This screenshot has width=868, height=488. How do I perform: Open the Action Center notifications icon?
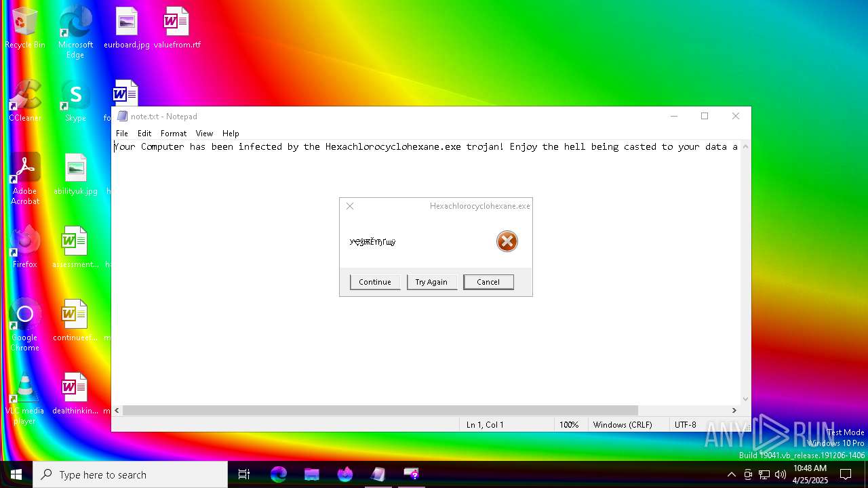[846, 474]
